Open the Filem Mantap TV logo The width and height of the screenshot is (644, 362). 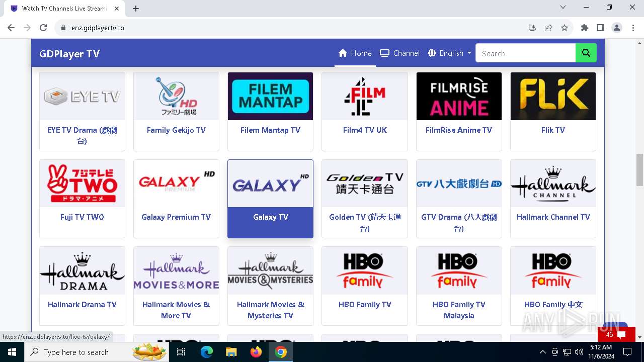point(270,96)
